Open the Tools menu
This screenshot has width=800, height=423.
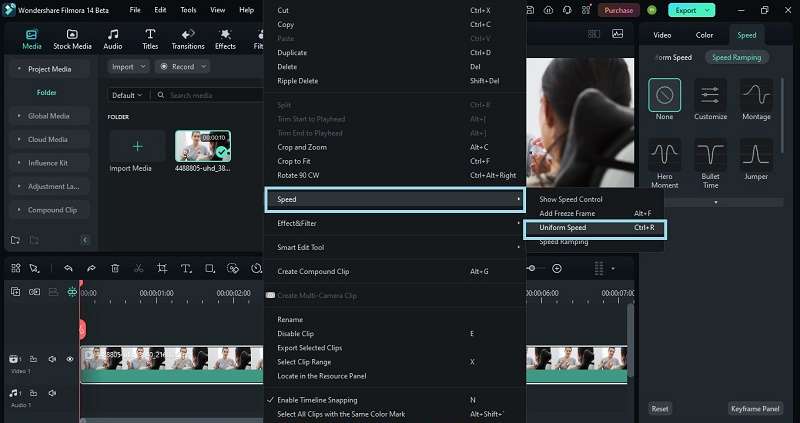coord(188,10)
